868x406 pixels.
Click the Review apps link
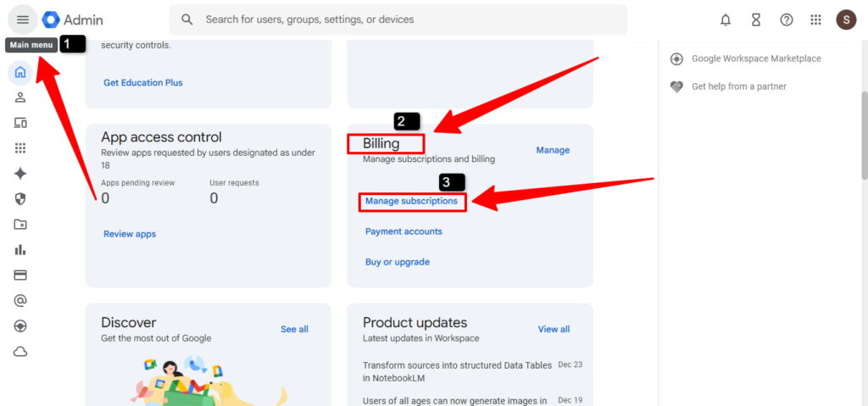pyautogui.click(x=130, y=234)
